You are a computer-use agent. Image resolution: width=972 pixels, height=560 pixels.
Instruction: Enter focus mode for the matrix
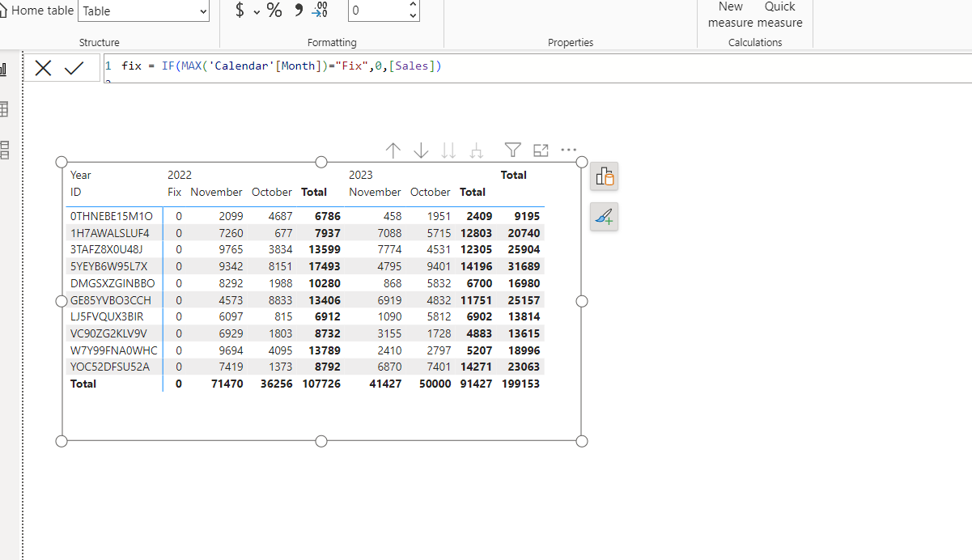(541, 150)
